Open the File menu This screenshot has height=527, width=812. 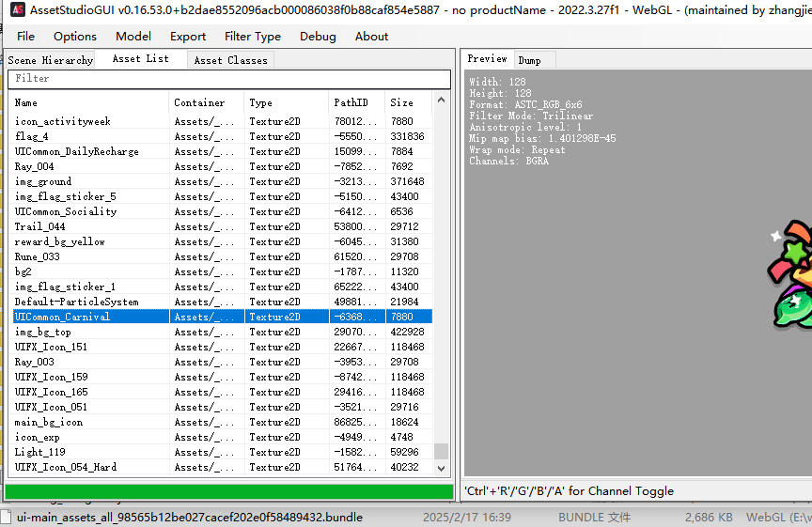(25, 37)
